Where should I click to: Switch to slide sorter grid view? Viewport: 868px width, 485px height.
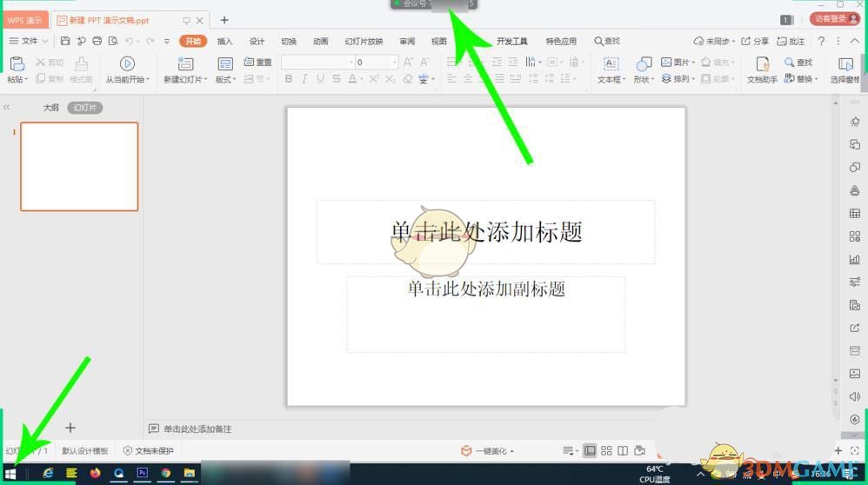[x=606, y=451]
